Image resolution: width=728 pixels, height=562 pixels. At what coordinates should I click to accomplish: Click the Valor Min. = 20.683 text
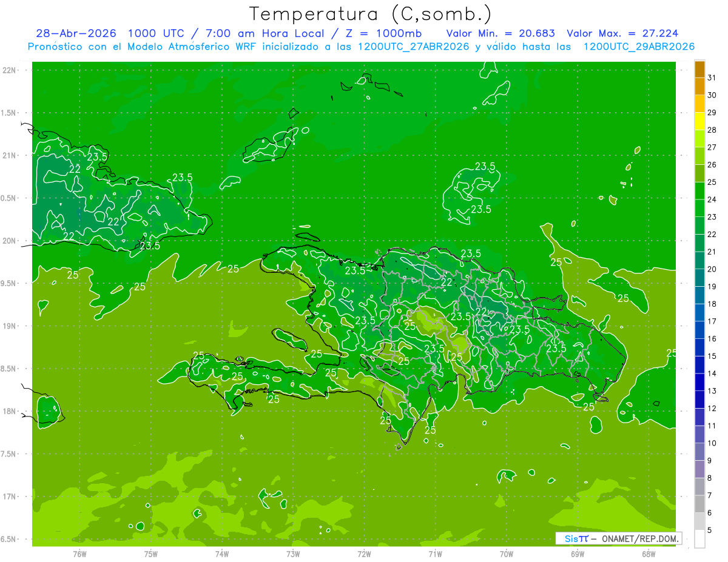(500, 33)
